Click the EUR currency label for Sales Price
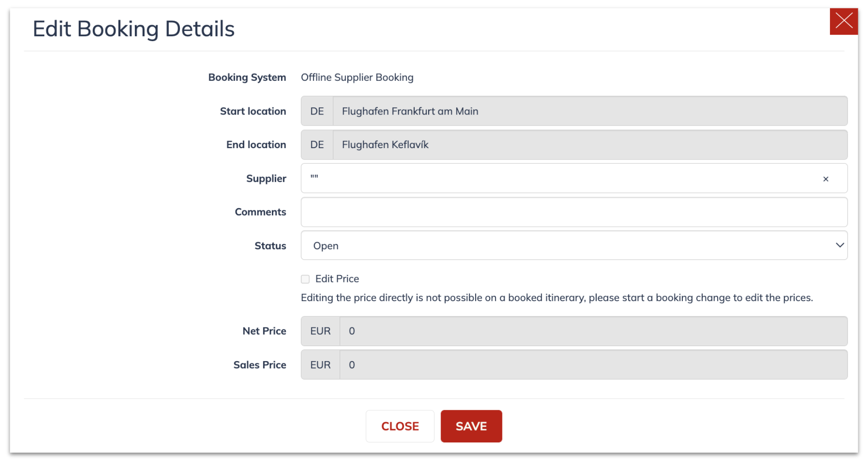Screen dimensions: 868x465 (320, 365)
